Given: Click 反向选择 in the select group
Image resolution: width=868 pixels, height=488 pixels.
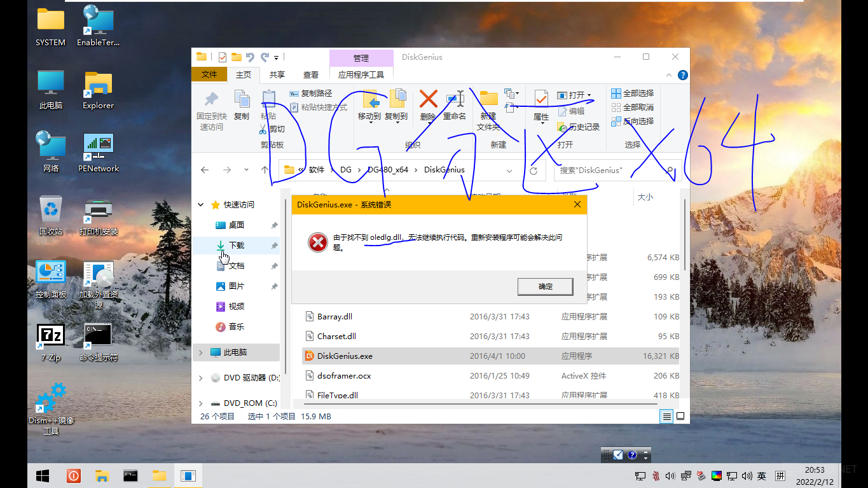Looking at the screenshot, I should point(633,122).
